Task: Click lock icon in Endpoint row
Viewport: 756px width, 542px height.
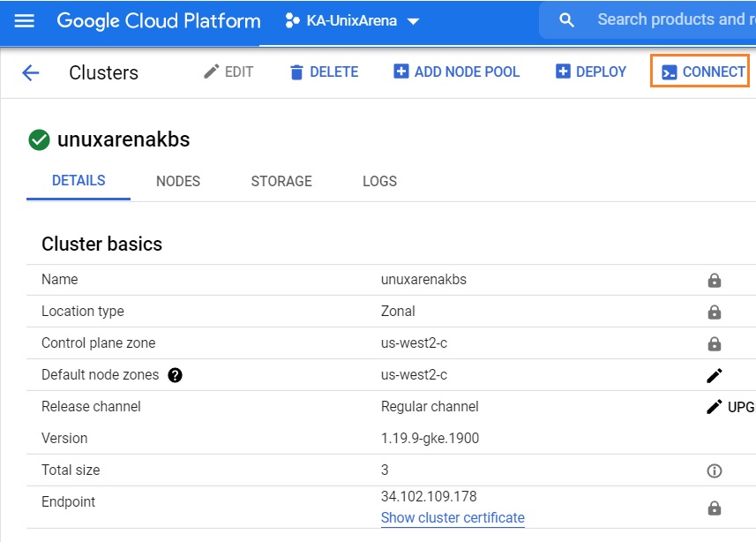Action: point(714,508)
